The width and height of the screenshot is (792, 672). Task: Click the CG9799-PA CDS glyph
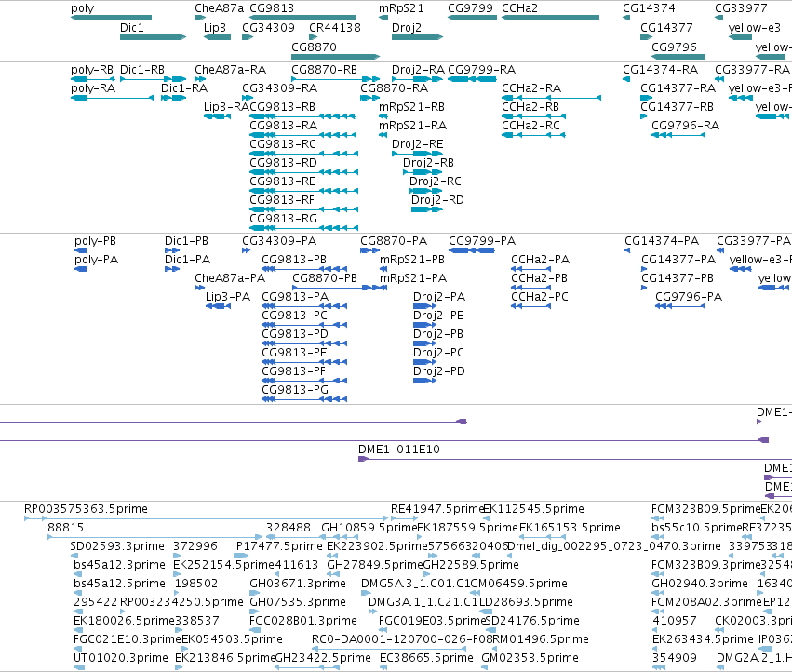point(472,250)
